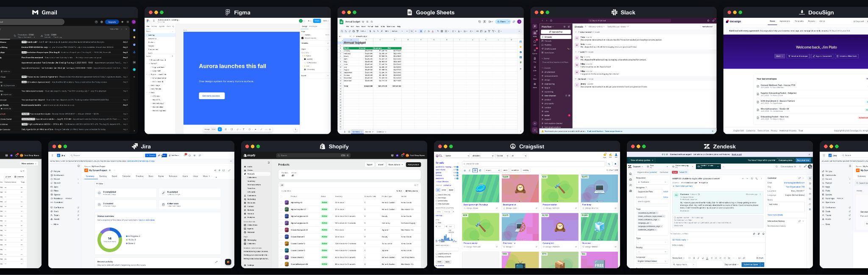Click the Craigslist price histogram slider
The width and height of the screenshot is (868, 275).
[x=445, y=238]
